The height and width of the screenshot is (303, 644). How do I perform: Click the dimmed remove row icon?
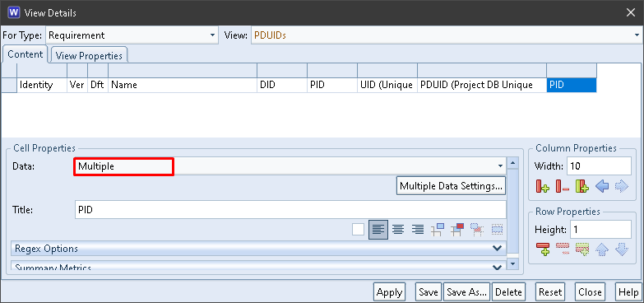(563, 249)
